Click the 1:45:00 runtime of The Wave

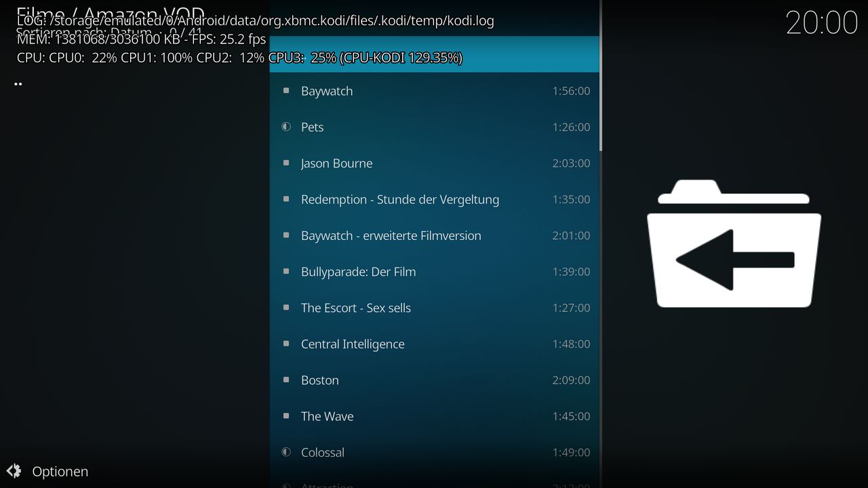click(x=571, y=416)
